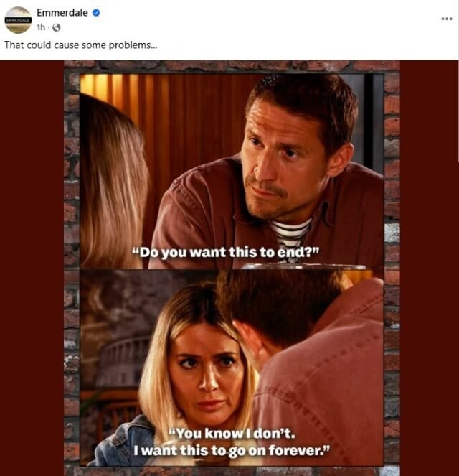The width and height of the screenshot is (459, 476).
Task: Open the bottom photo panel showing the blonde woman's face
Action: pos(232,368)
